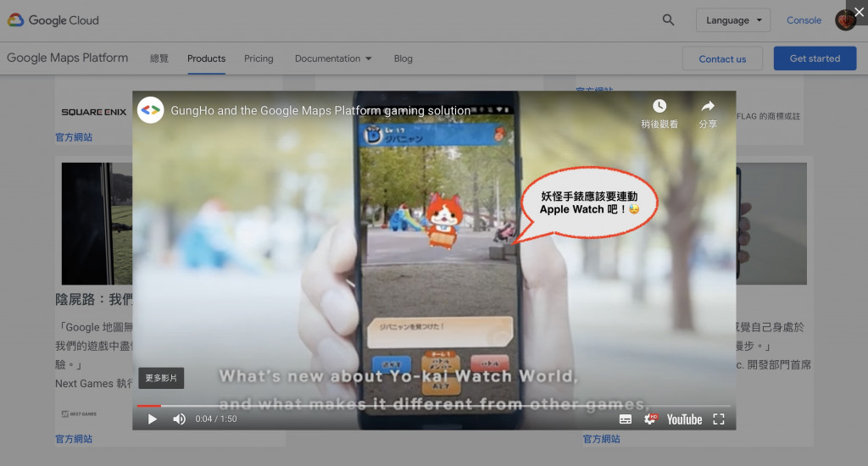Go to Google Maps Platform home

click(x=68, y=58)
